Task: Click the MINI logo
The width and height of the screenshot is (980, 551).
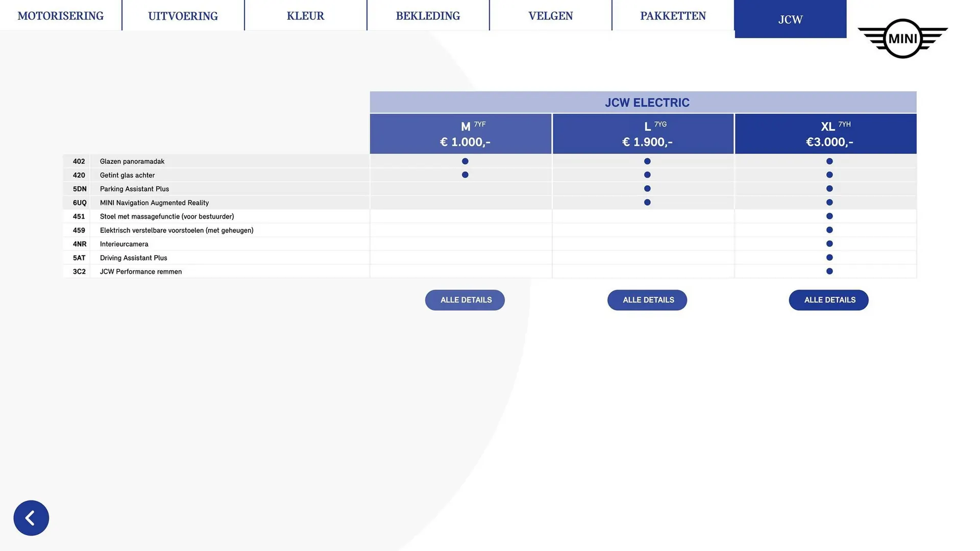Action: [x=902, y=39]
